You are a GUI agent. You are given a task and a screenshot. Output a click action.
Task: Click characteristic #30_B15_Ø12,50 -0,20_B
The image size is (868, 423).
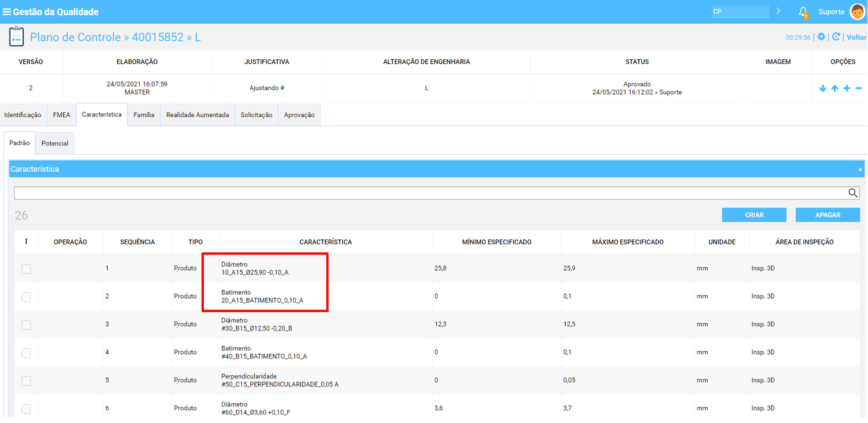(x=256, y=328)
